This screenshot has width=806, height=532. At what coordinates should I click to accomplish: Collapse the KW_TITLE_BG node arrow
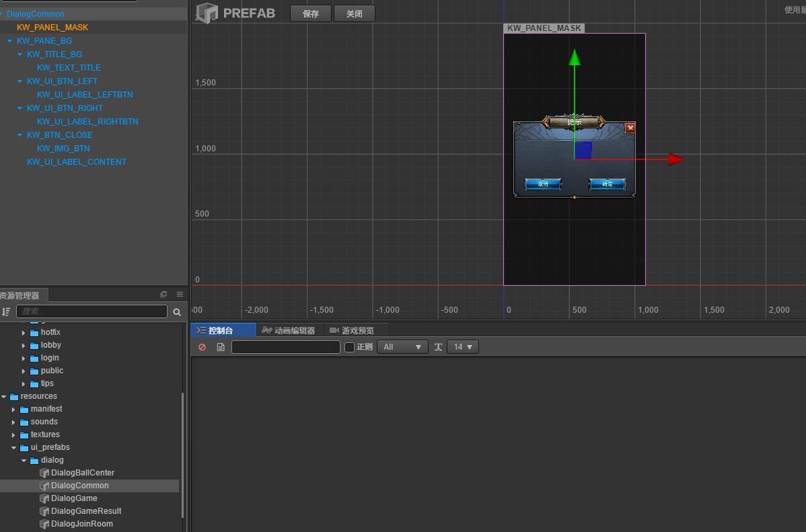(20, 54)
